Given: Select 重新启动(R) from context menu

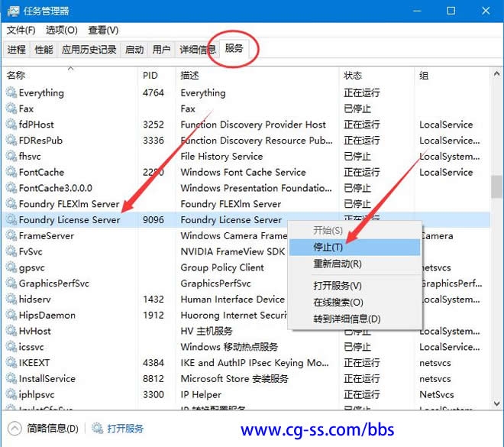Looking at the screenshot, I should pos(338,264).
